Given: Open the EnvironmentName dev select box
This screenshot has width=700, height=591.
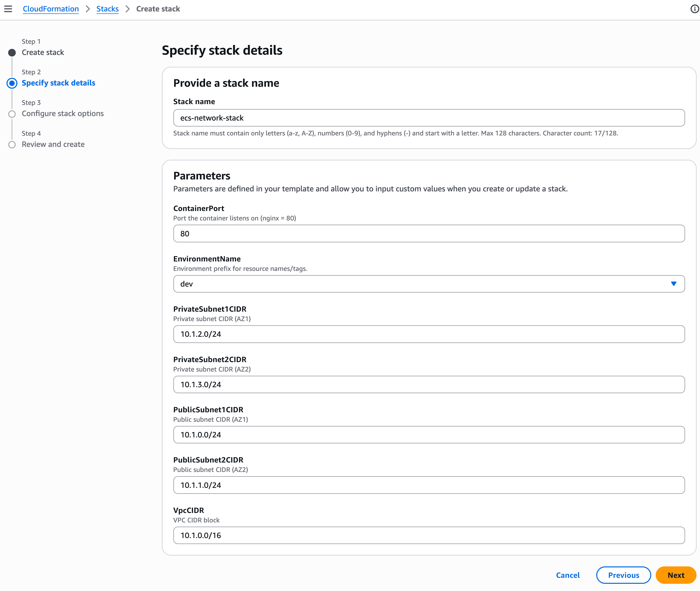Looking at the screenshot, I should [429, 284].
